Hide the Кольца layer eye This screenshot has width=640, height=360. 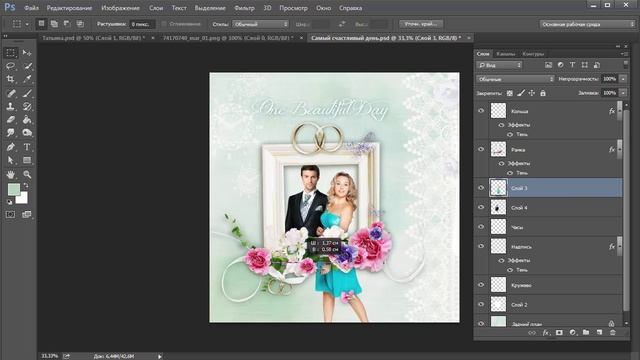tap(481, 111)
